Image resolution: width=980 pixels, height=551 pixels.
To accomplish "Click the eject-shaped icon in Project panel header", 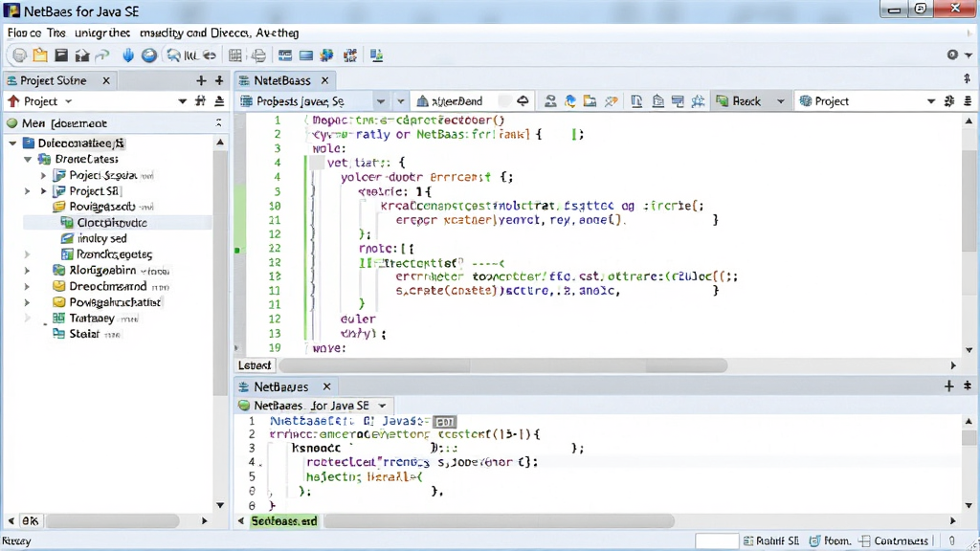I will 219,100.
